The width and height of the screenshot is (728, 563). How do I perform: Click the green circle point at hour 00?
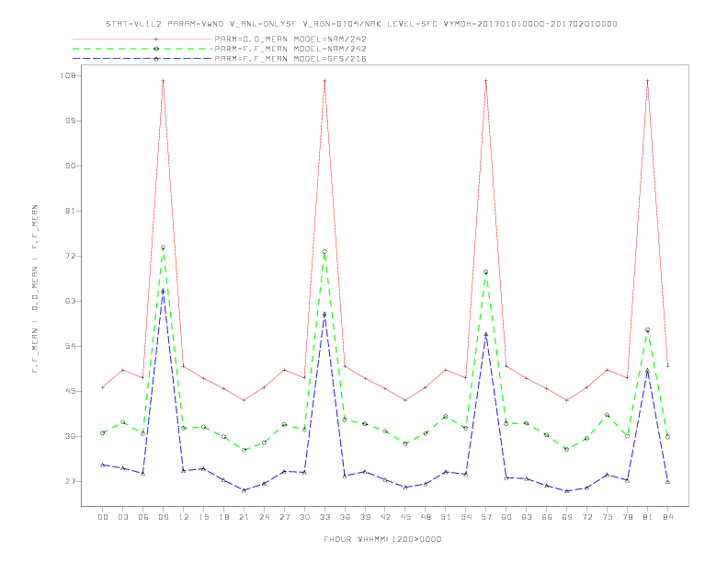coord(103,433)
